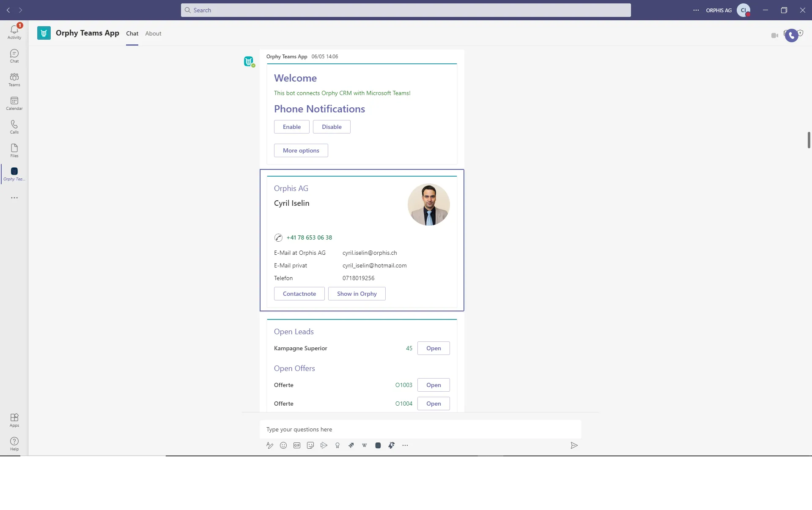
Task: Open the Calendar from the sidebar
Action: pyautogui.click(x=14, y=103)
